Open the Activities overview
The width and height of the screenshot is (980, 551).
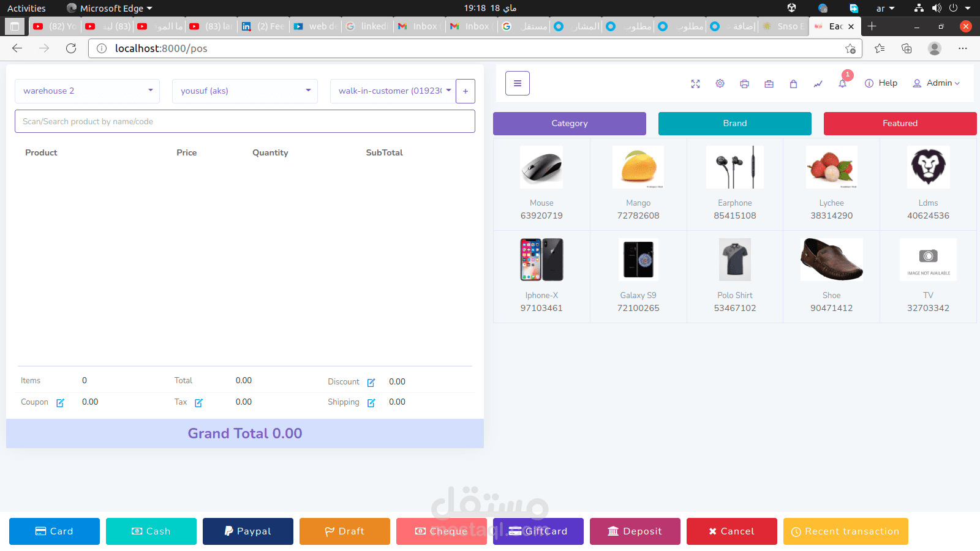pyautogui.click(x=26, y=8)
